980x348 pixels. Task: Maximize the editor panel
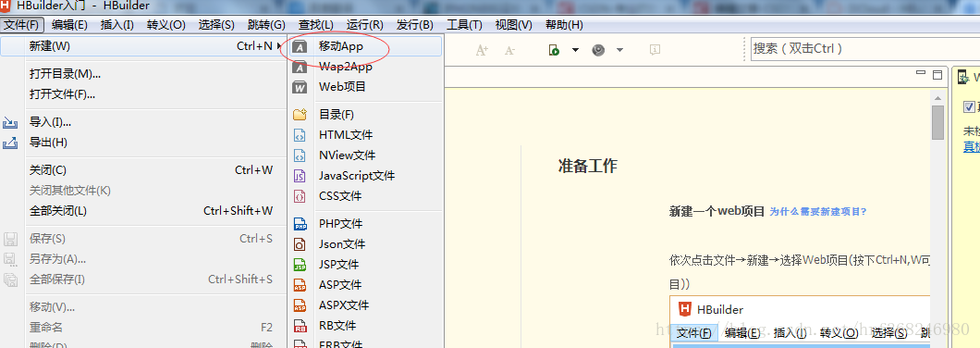click(937, 74)
